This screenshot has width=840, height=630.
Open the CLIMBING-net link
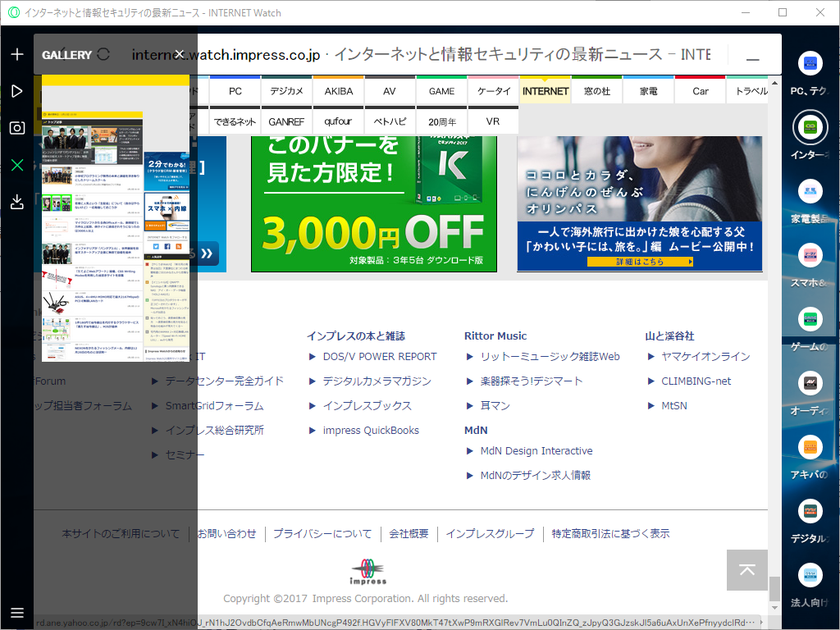[x=696, y=381]
